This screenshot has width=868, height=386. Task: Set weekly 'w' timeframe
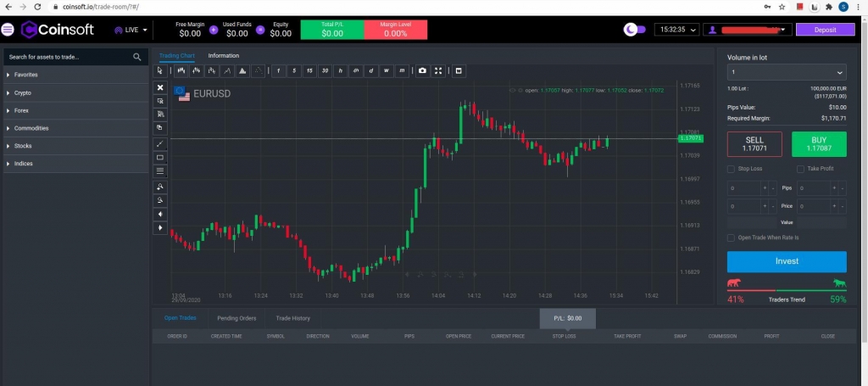coord(387,71)
